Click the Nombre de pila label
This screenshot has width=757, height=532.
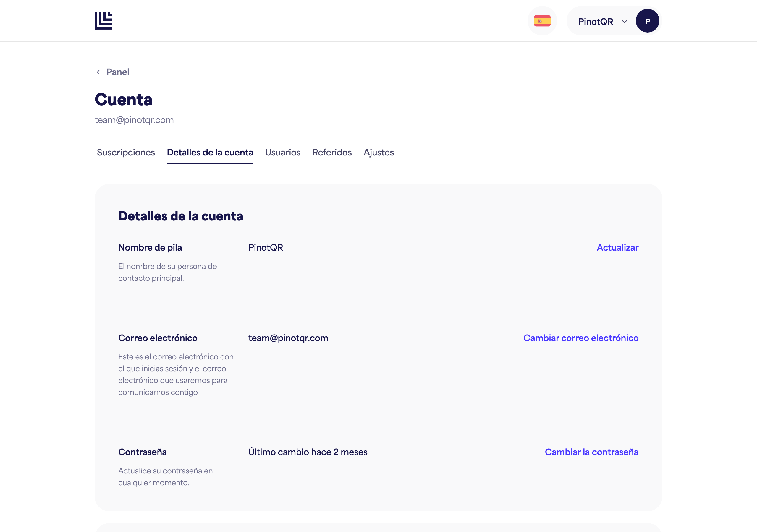[x=150, y=248]
